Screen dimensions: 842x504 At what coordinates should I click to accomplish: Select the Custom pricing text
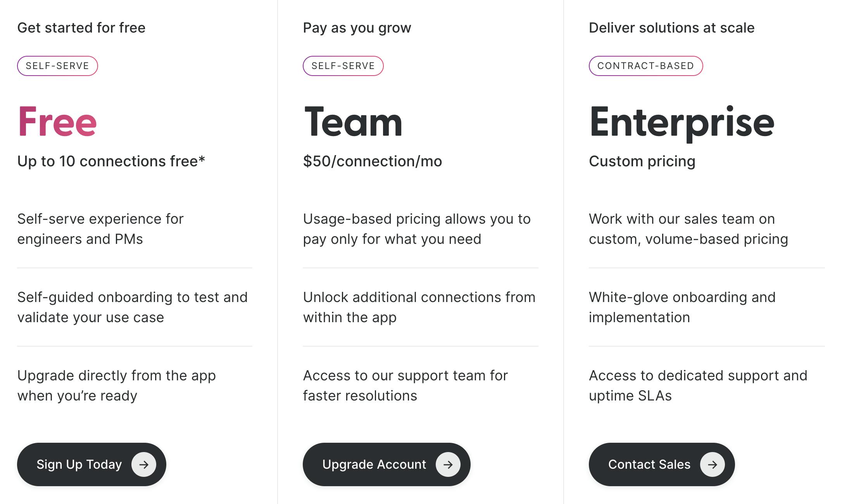pyautogui.click(x=642, y=161)
